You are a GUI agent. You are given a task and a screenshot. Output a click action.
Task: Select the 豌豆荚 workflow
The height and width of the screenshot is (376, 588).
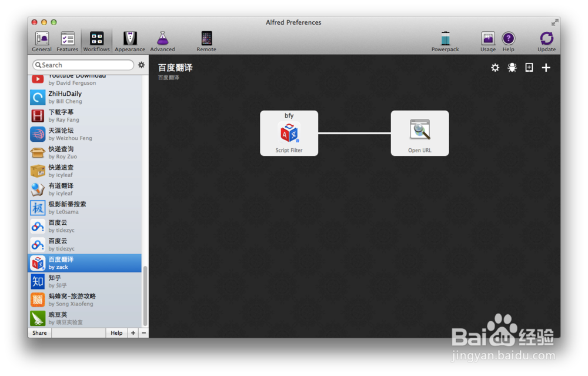click(85, 318)
